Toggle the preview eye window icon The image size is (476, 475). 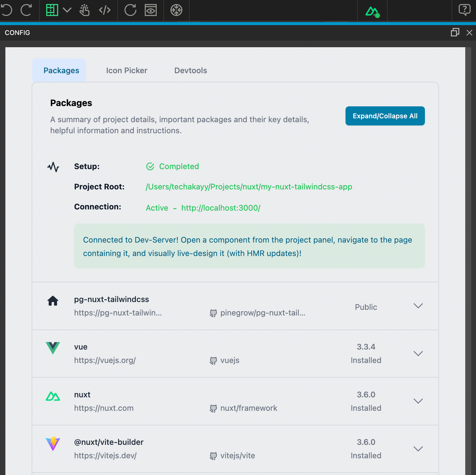coord(151,10)
